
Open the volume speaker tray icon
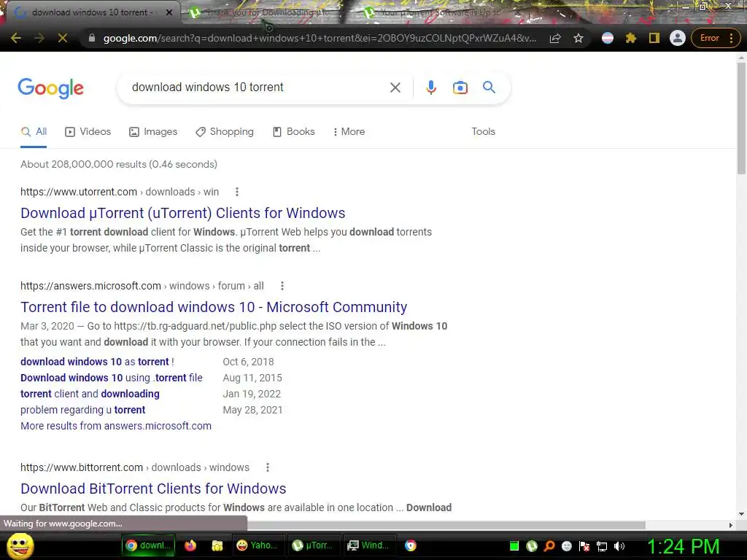(619, 546)
